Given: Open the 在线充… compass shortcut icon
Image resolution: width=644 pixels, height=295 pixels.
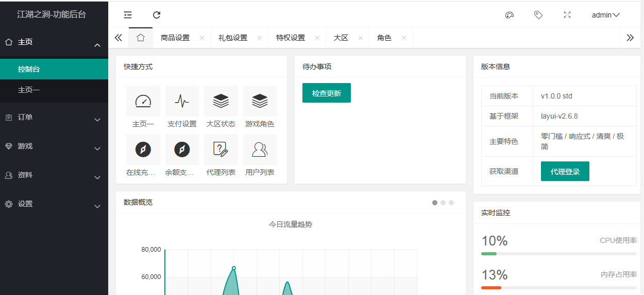Looking at the screenshot, I should [x=143, y=150].
